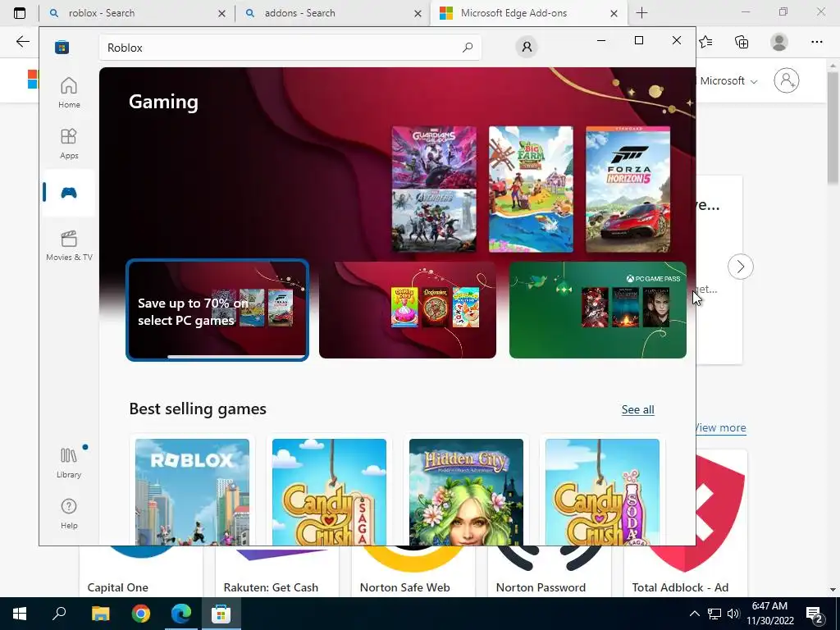
Task: Open the network icon in system tray
Action: 714,614
